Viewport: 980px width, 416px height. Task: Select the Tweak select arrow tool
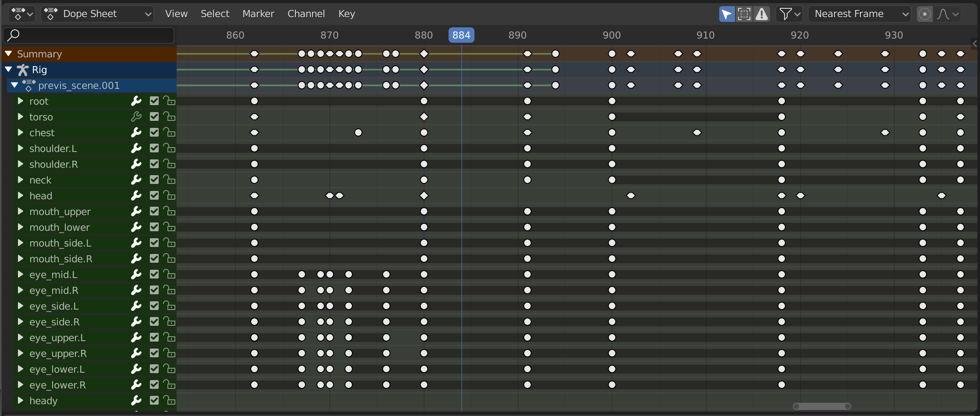point(726,14)
